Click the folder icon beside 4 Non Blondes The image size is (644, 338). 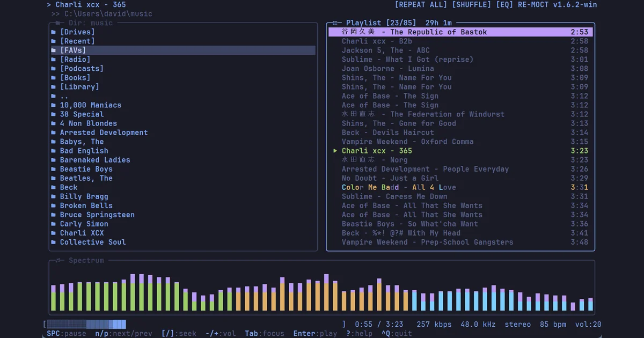point(53,123)
